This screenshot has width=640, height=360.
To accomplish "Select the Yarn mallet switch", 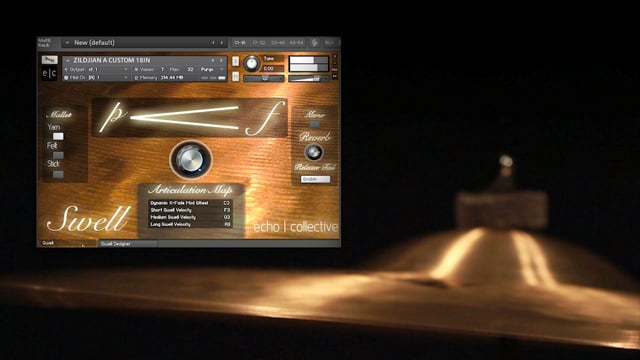I will click(58, 136).
